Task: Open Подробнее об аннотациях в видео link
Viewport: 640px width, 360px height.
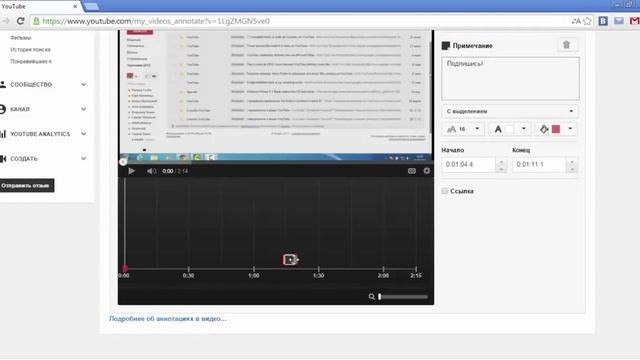Action: 168,319
